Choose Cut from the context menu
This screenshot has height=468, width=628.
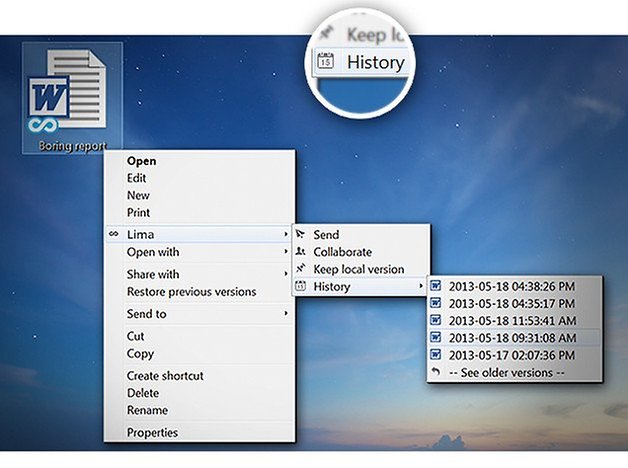coord(199,336)
